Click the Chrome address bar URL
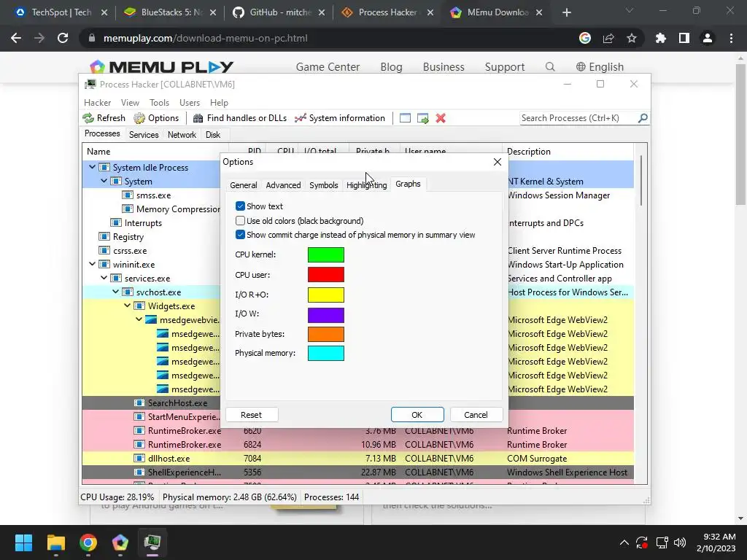The image size is (747, 560). [205, 38]
